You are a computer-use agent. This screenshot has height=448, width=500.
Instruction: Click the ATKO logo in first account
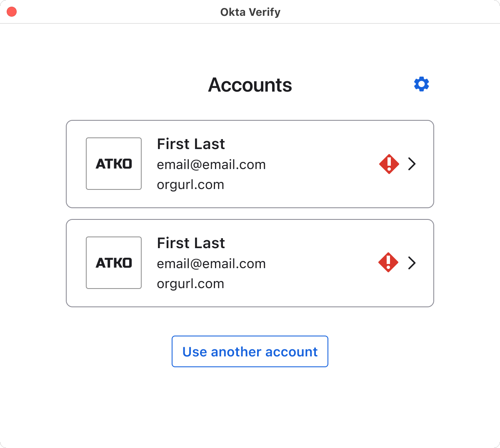[114, 164]
